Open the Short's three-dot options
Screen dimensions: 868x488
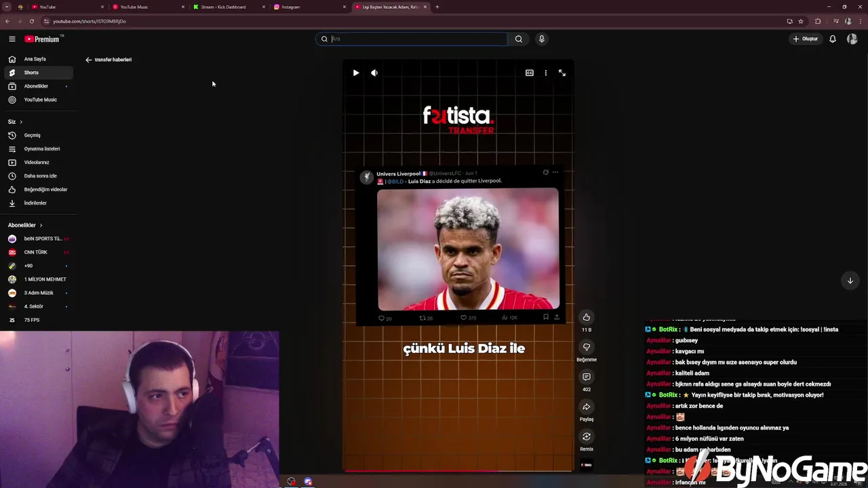546,73
